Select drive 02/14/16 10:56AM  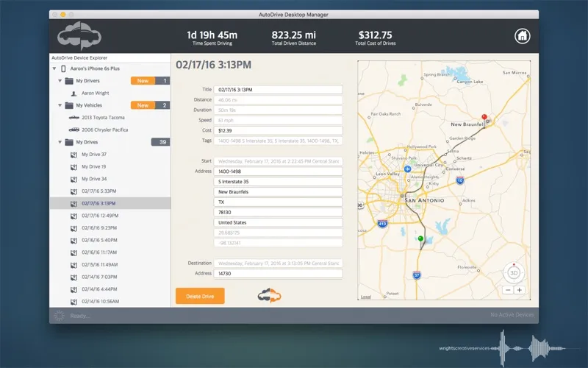click(101, 302)
